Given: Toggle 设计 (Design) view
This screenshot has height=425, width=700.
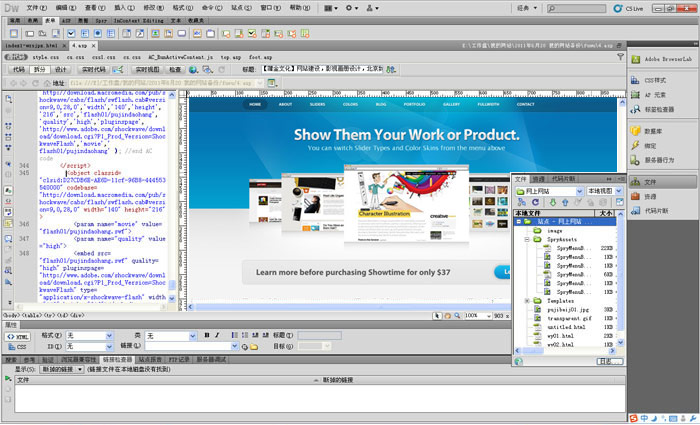Looking at the screenshot, I should 61,70.
